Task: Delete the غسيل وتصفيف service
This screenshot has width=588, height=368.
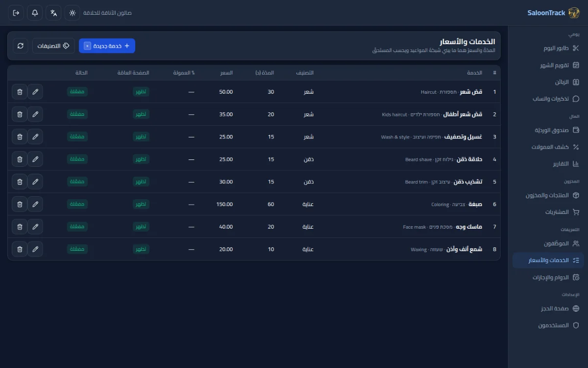Action: (x=20, y=137)
